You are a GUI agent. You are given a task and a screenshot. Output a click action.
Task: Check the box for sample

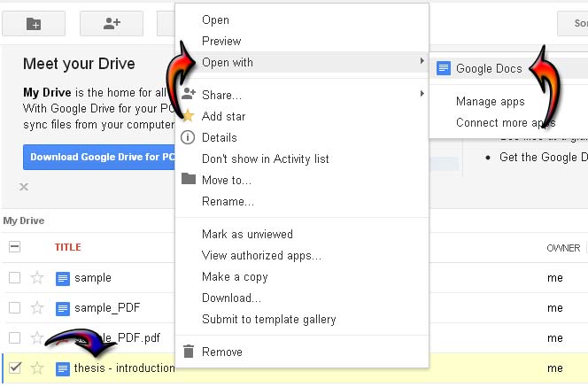point(15,277)
